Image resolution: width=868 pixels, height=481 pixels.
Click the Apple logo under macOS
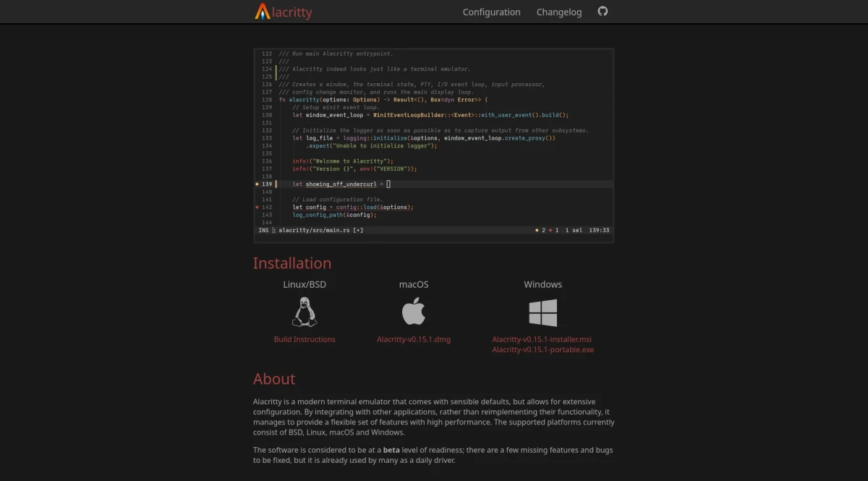(413, 312)
